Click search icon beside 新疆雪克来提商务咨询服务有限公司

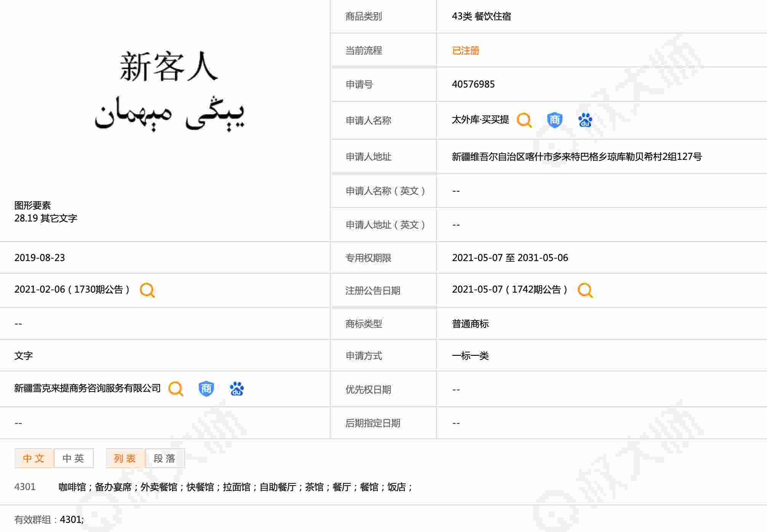coord(176,389)
